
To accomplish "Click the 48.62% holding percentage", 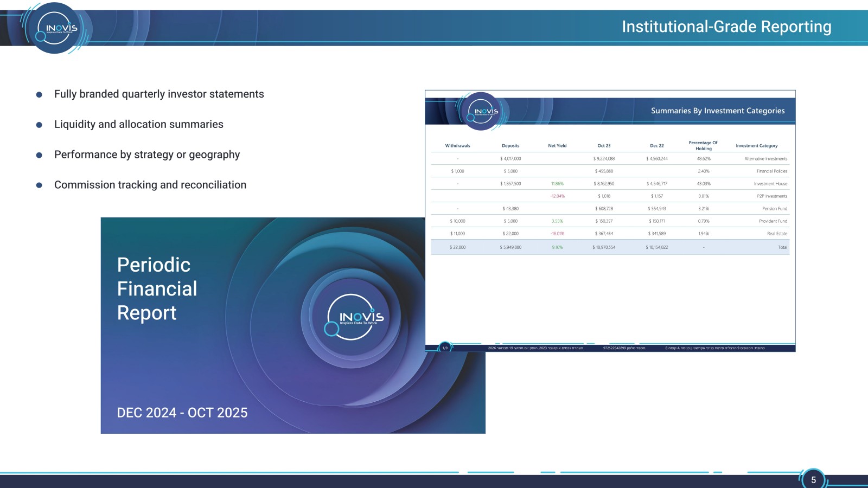I will pyautogui.click(x=704, y=159).
